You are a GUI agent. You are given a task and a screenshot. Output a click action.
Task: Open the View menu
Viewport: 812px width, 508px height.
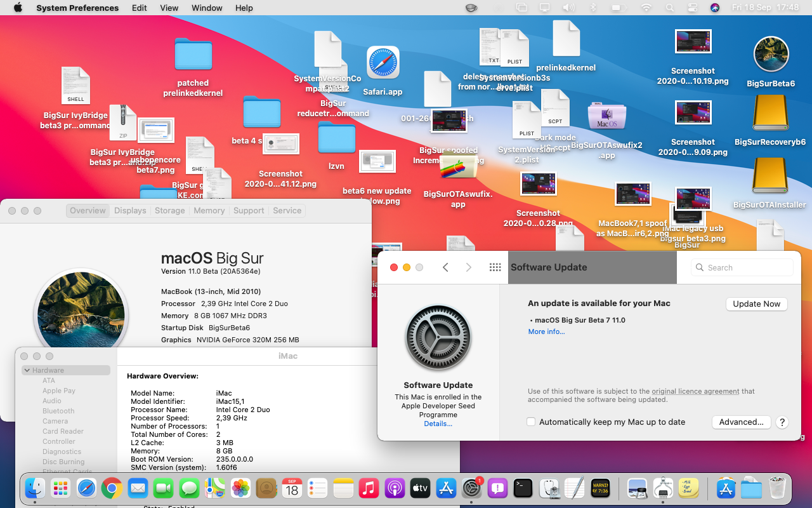click(169, 8)
